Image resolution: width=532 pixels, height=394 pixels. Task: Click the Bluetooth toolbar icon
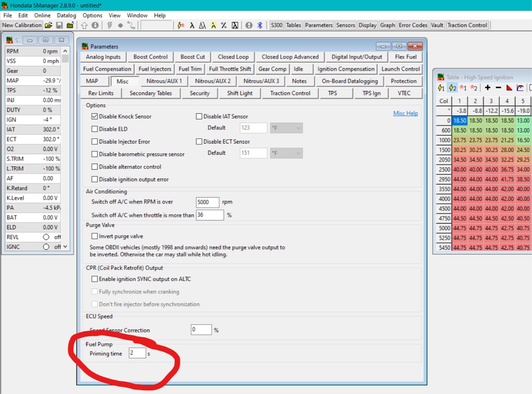coord(260,25)
